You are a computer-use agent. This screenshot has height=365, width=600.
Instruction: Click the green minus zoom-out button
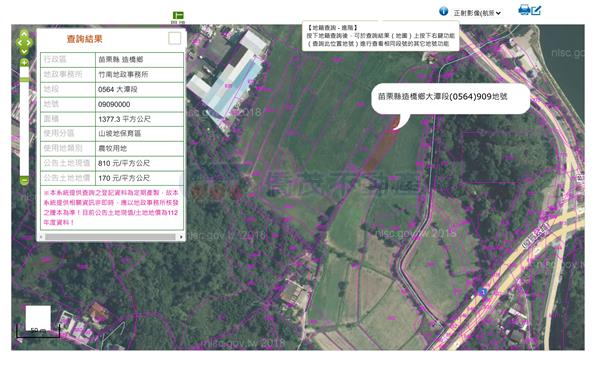click(x=24, y=180)
